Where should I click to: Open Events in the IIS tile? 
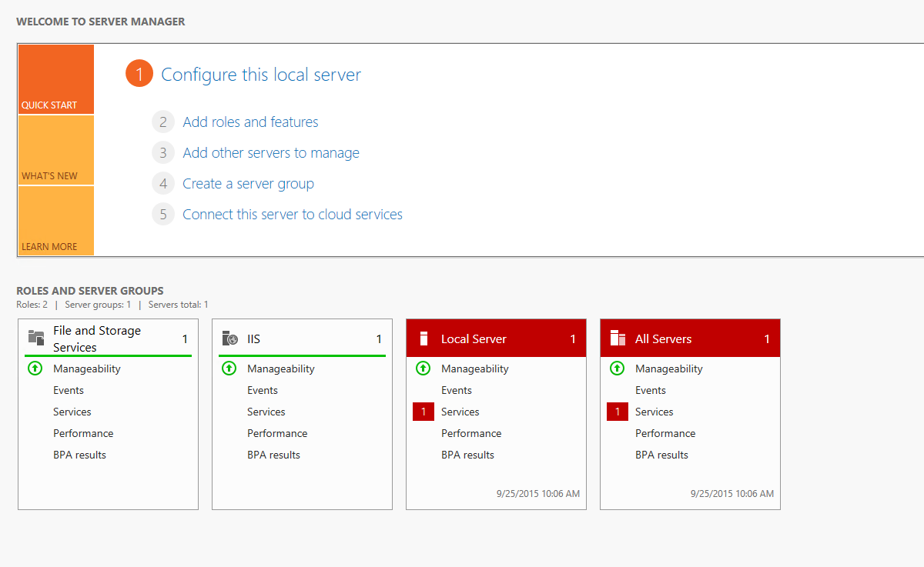pos(263,390)
